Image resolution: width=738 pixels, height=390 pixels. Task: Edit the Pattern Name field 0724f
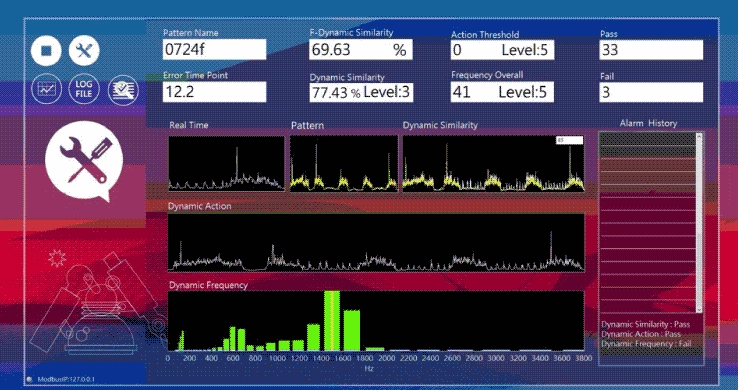[x=215, y=49]
